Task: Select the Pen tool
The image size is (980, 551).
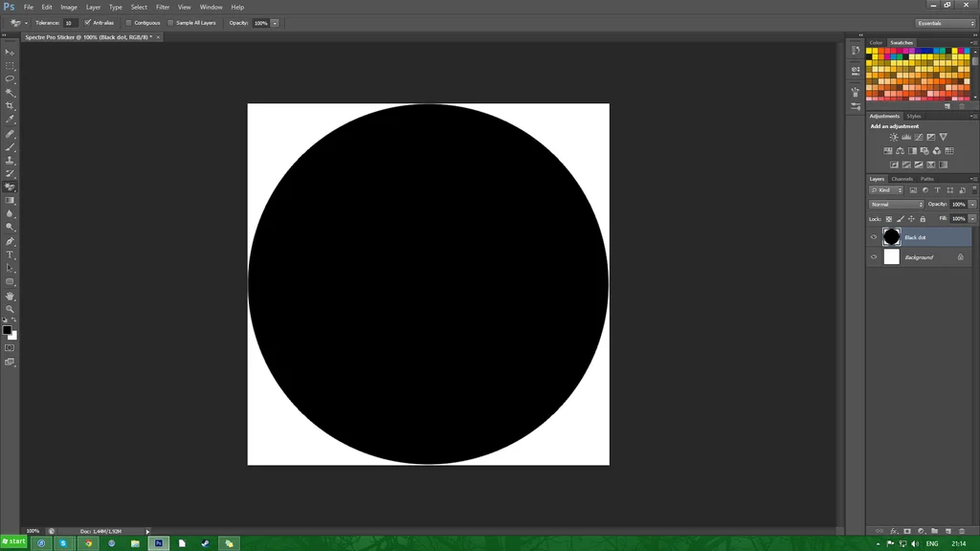Action: 10,242
